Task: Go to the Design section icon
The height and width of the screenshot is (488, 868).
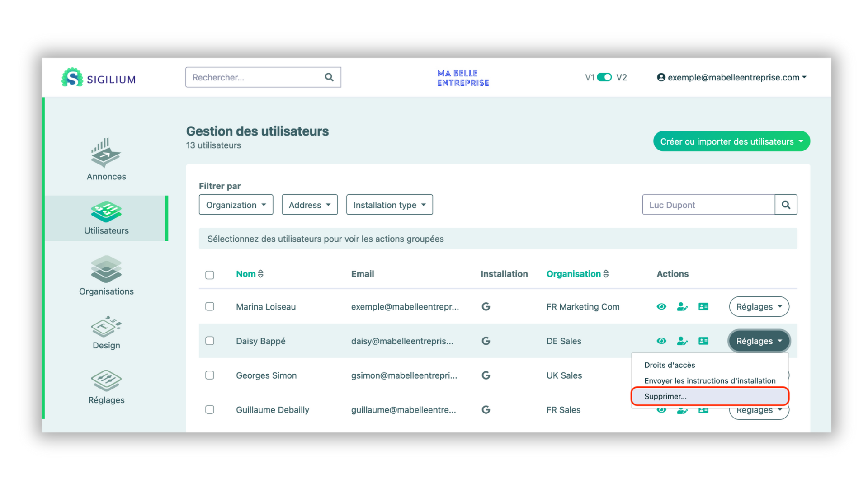Action: (106, 326)
